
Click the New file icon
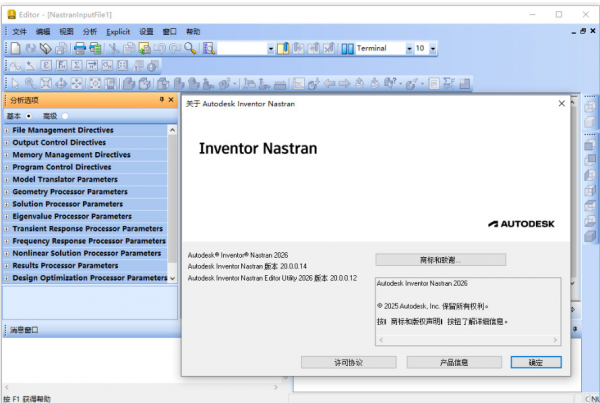[15, 48]
